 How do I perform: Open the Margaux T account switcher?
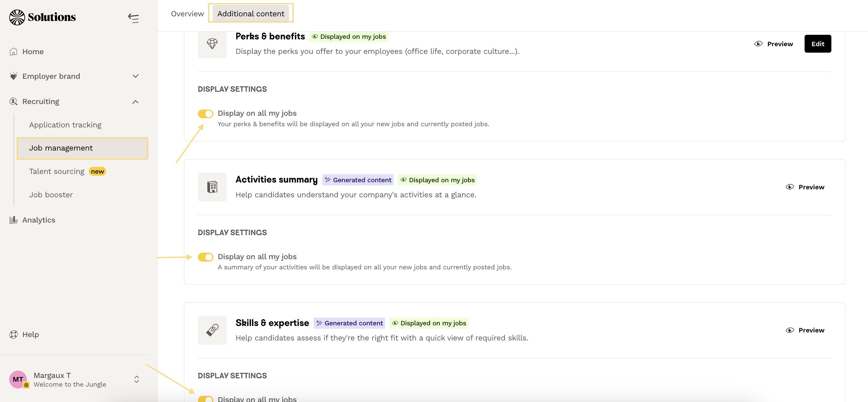(x=136, y=380)
